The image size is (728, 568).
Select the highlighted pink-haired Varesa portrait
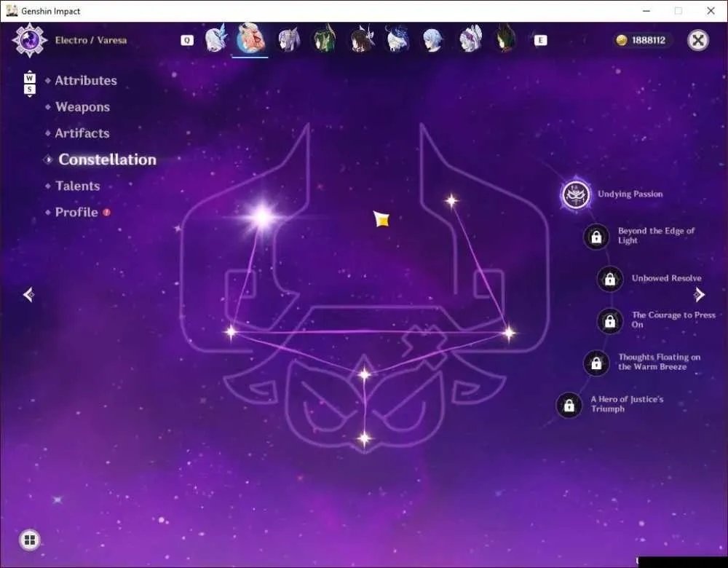(250, 38)
